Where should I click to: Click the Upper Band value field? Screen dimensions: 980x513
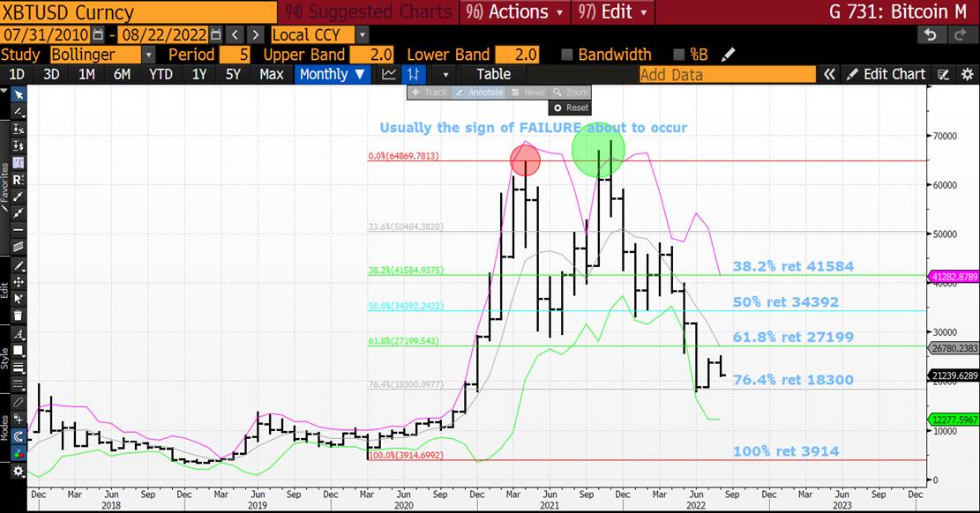[x=372, y=55]
